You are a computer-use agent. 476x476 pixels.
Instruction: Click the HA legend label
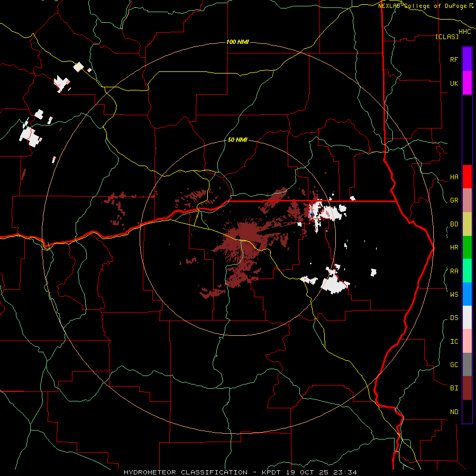click(454, 177)
